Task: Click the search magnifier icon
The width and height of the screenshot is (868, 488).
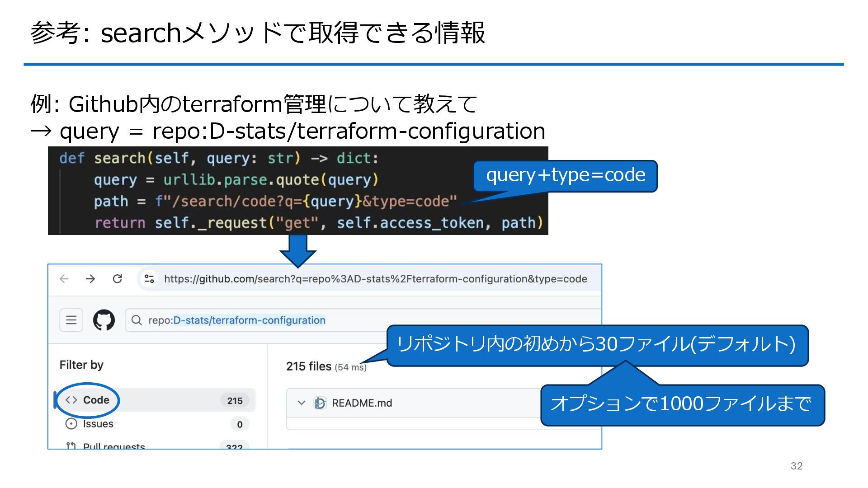Action: pos(136,320)
